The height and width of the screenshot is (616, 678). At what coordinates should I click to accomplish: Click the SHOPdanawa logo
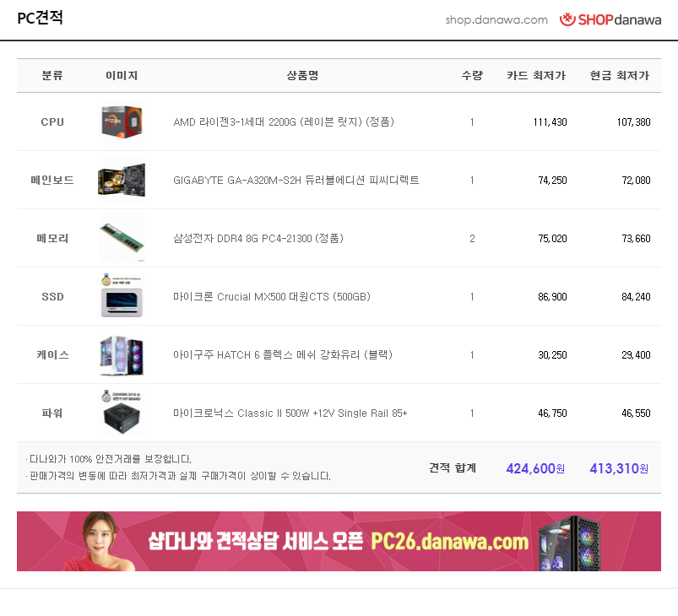tap(610, 19)
